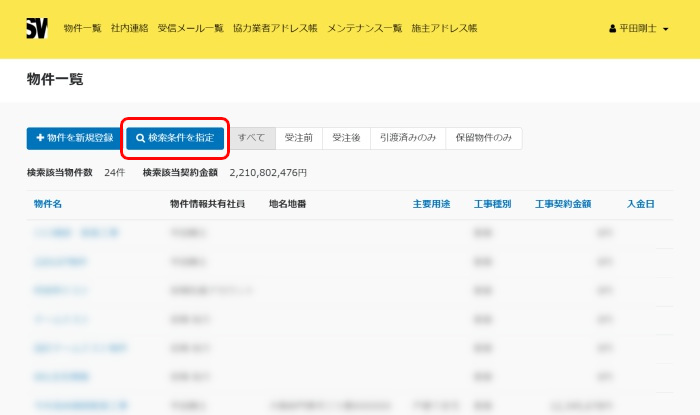Click the 24件 result count
Screen dimensions: 700x415
pos(115,173)
